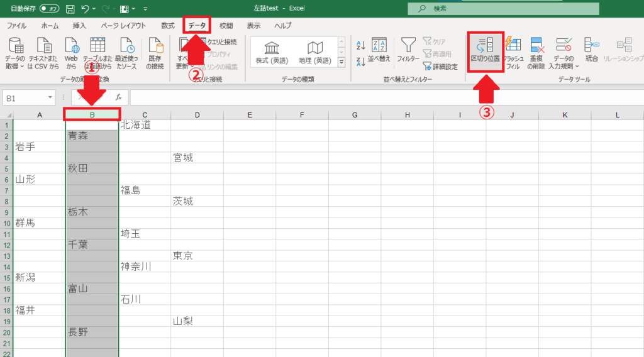Switch to the 表示 tab
The width and height of the screenshot is (644, 357).
[253, 25]
